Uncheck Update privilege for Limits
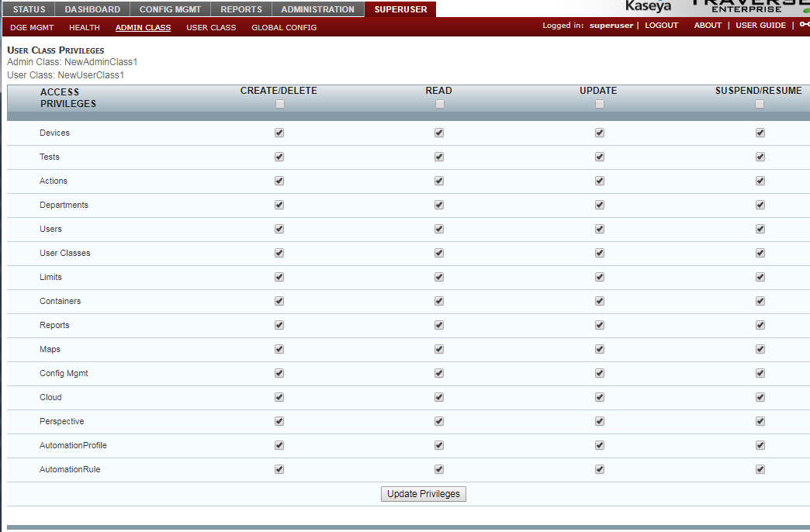 click(600, 277)
